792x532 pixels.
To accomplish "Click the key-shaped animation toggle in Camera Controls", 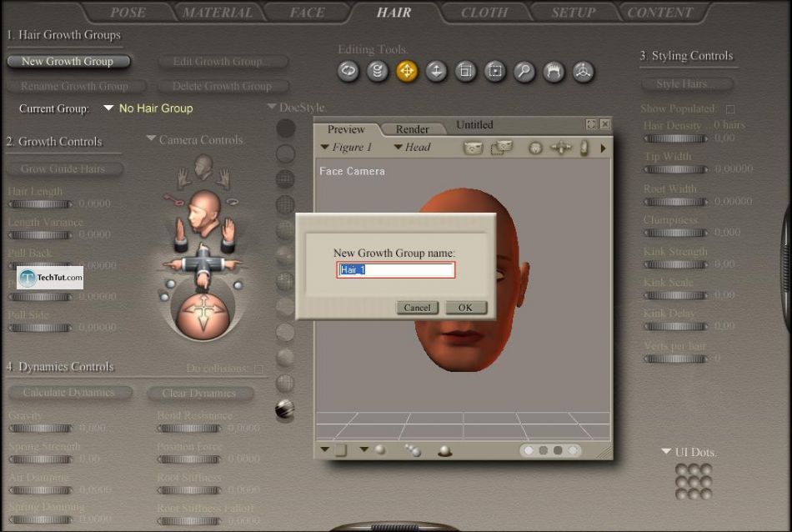I will click(x=173, y=199).
